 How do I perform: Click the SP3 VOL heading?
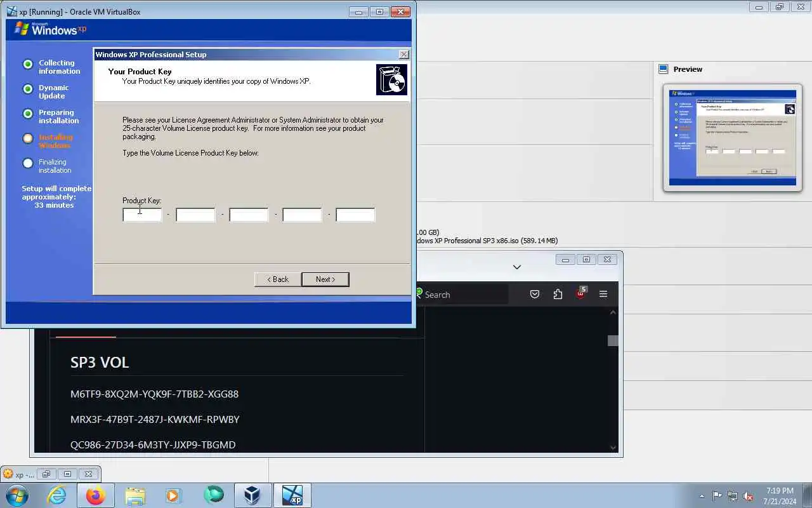(100, 363)
